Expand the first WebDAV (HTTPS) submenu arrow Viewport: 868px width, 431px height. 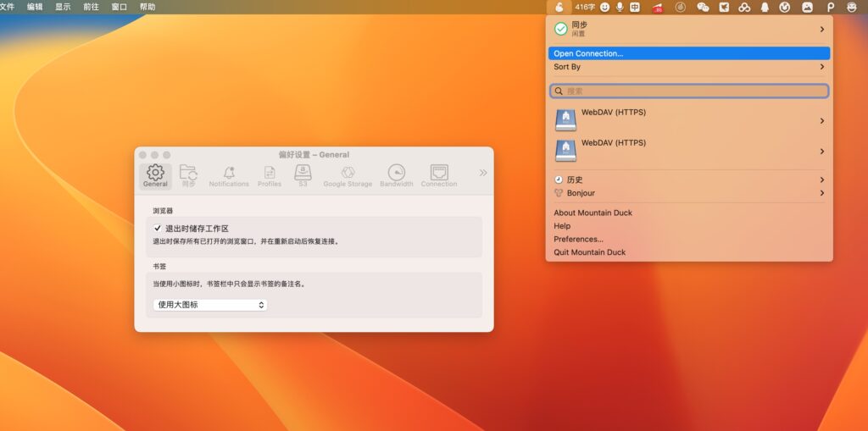point(822,120)
